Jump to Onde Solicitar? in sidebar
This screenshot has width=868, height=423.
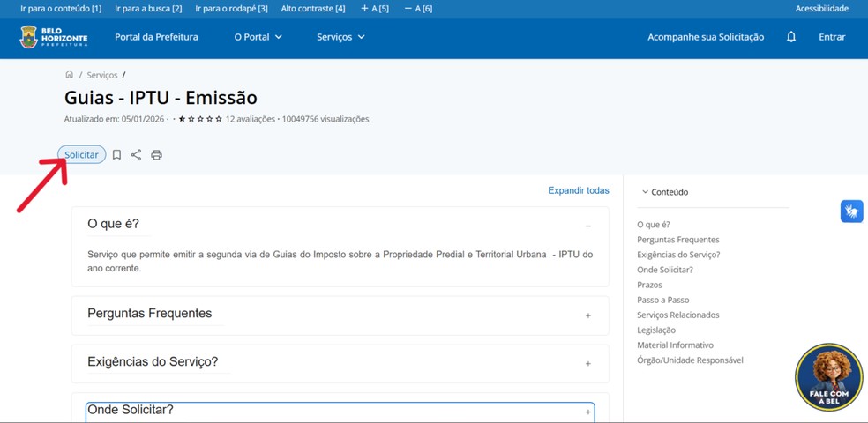point(665,270)
